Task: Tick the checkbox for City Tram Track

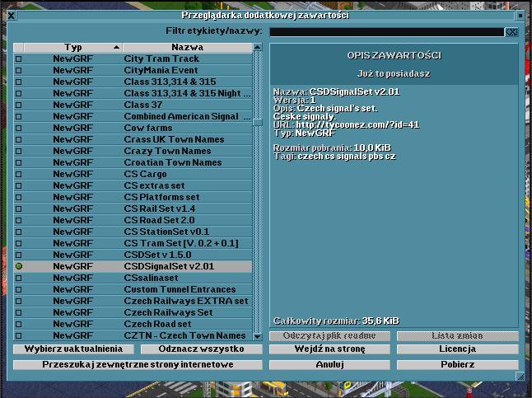Action: (x=18, y=59)
